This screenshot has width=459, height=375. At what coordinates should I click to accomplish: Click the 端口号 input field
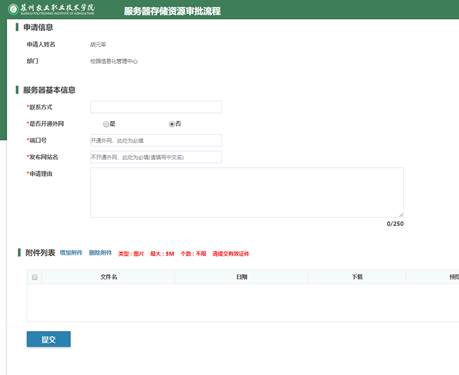(156, 140)
